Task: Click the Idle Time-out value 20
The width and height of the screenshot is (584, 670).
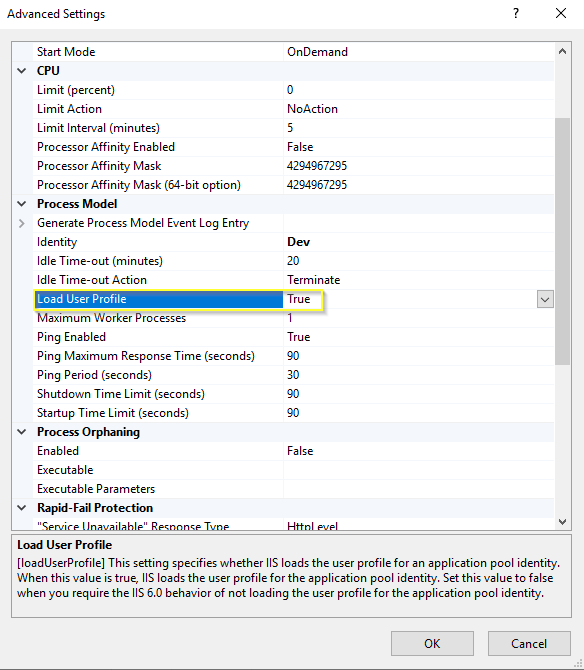Action: coord(293,261)
